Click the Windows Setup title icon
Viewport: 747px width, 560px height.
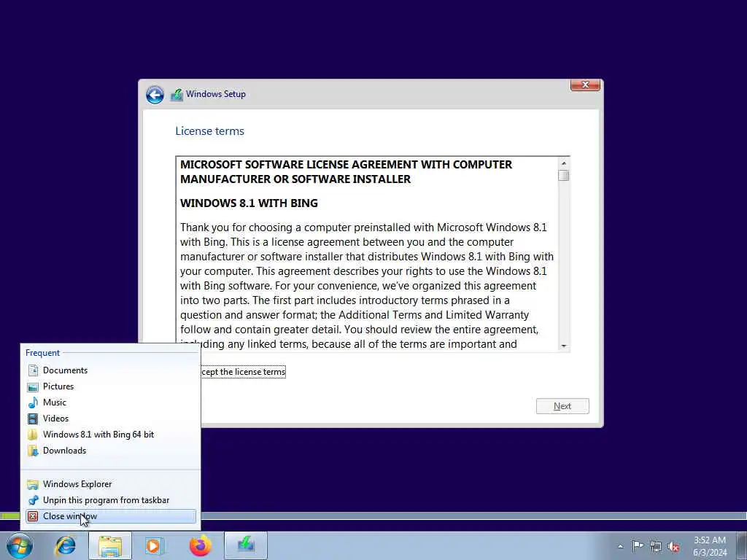177,95
